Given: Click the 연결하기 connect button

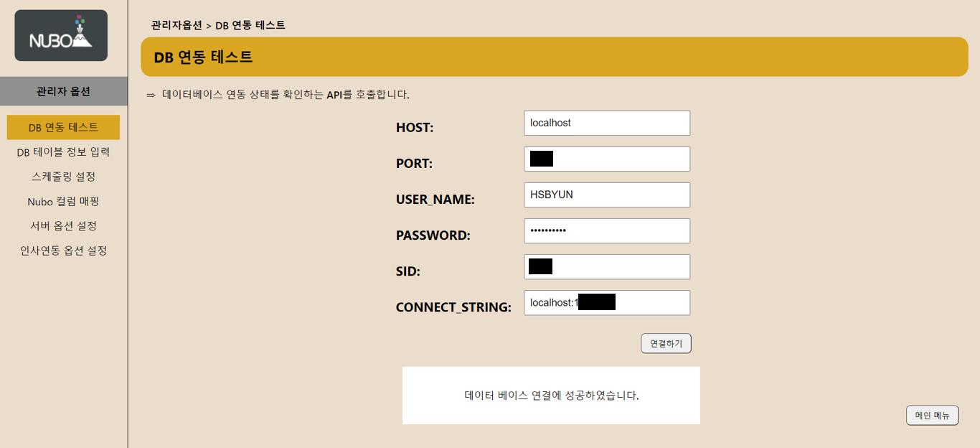Looking at the screenshot, I should pos(666,344).
